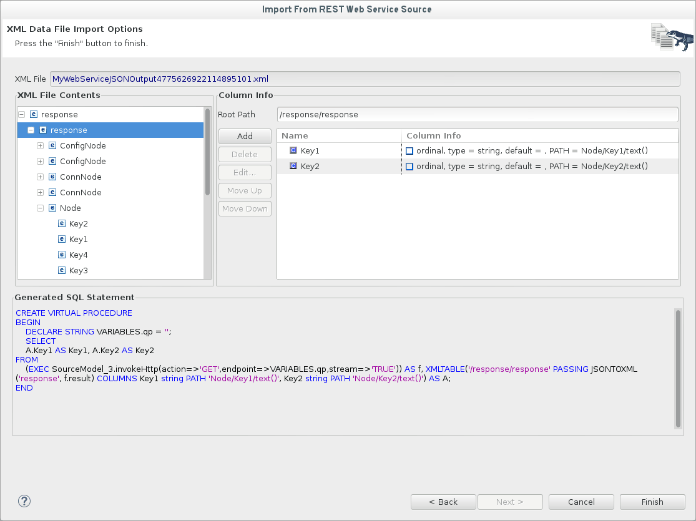
Task: Expand the first ConfigNode tree item
Action: [40, 146]
